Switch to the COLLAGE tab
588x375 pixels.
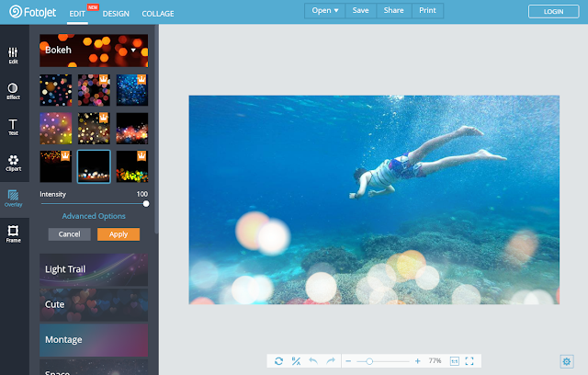point(158,14)
